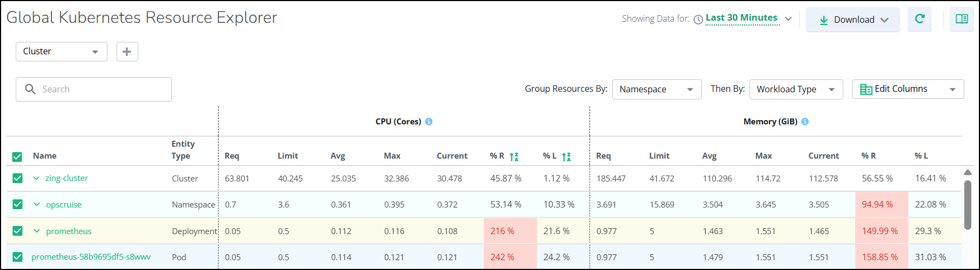Open the Group Resources By Namespace dropdown
980x270 pixels.
[x=656, y=89]
